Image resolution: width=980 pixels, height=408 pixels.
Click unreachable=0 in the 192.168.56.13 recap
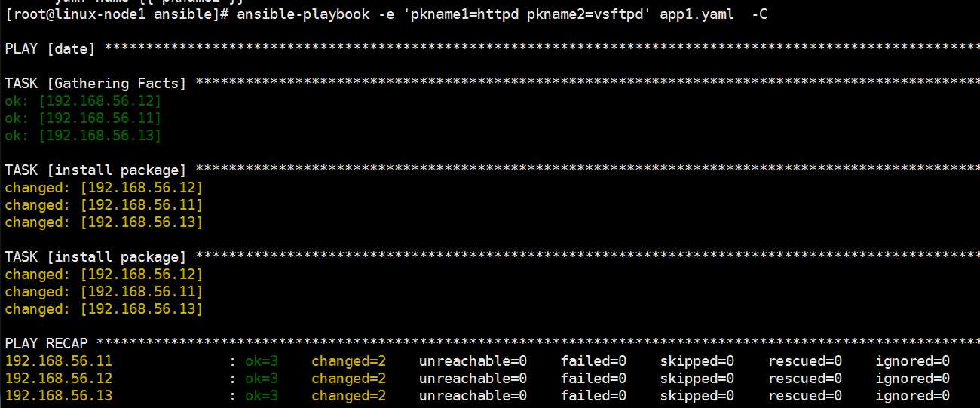pyautogui.click(x=473, y=396)
